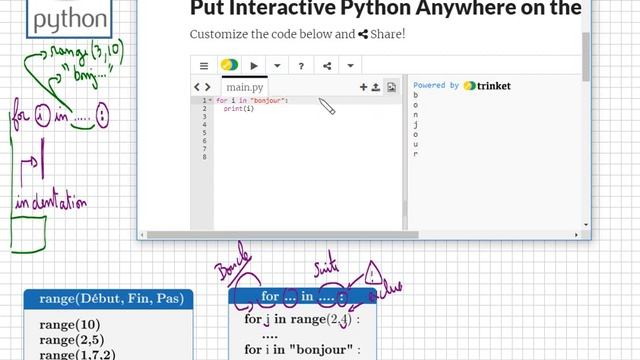Expand the share options dropdown arrow
This screenshot has height=360, width=640.
(350, 66)
